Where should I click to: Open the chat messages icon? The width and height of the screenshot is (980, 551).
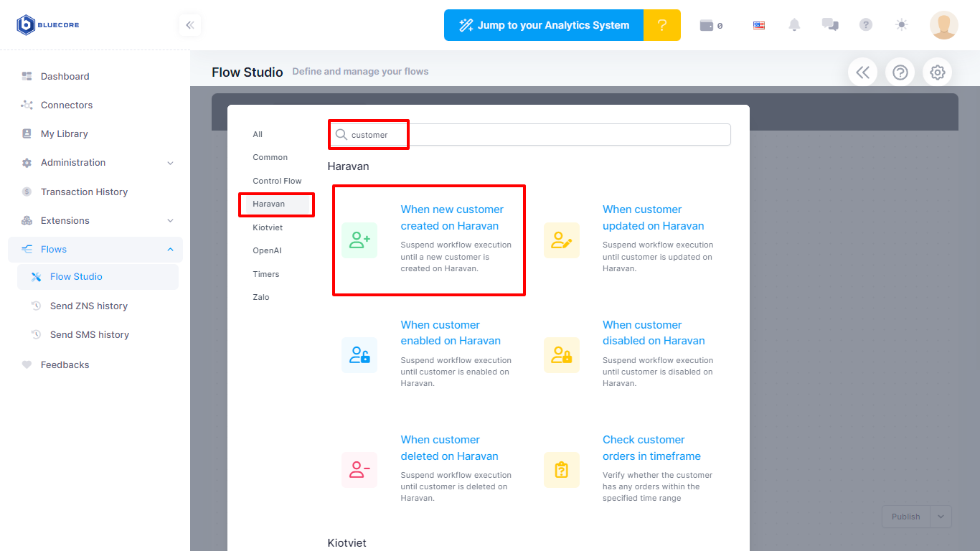830,25
